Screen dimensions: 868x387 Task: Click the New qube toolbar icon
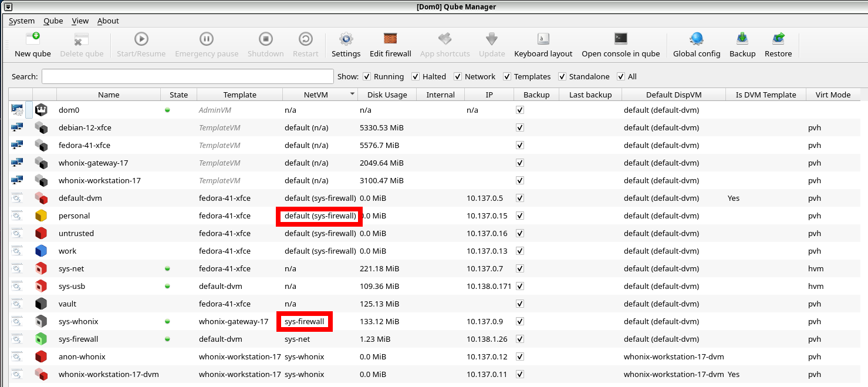click(x=33, y=39)
